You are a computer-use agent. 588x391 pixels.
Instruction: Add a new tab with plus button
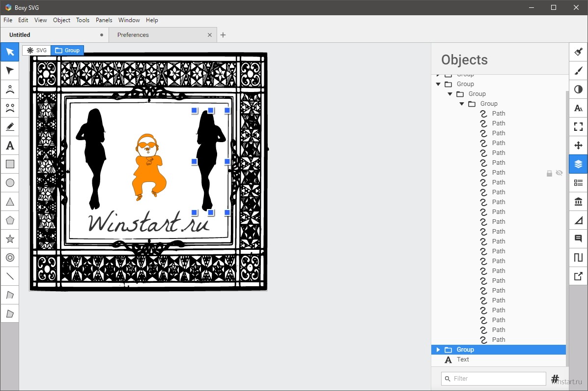223,35
